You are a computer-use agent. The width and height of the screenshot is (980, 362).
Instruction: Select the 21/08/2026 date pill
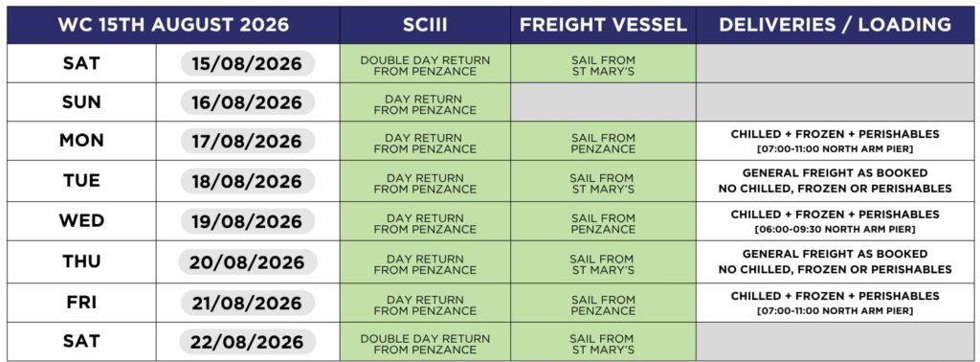click(x=248, y=303)
